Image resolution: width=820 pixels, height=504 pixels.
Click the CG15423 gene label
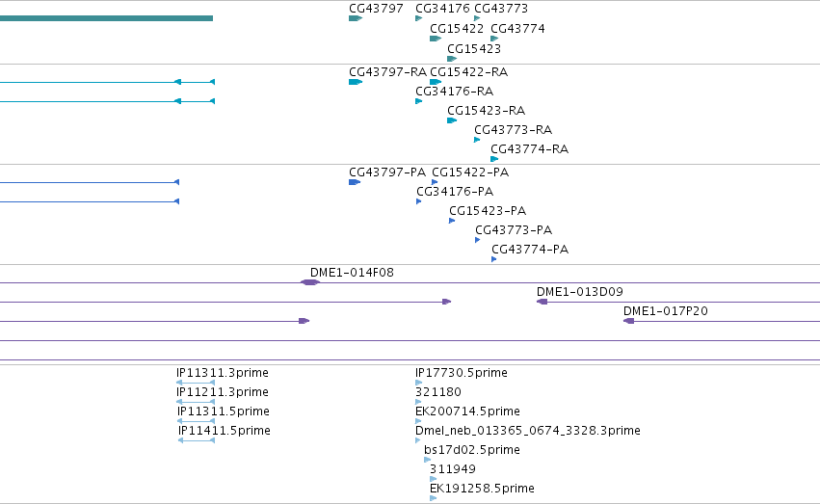click(x=474, y=49)
